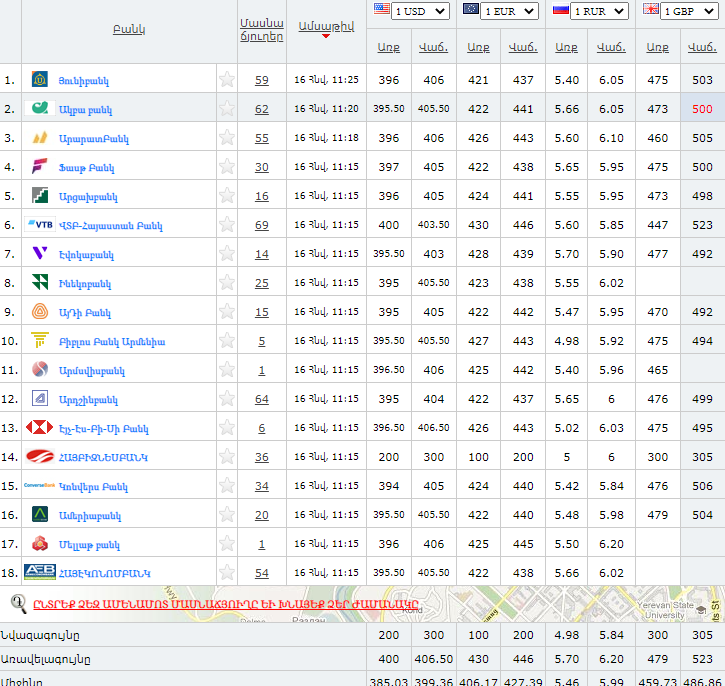Click the ՀԱՅԲԻԶՆԵՍԲԱՆԿ logo icon
The image size is (725, 686).
40,457
